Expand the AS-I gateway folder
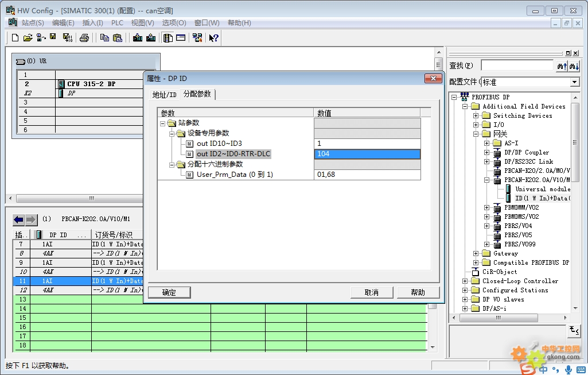Screen dimensions: 588x375 [x=487, y=143]
